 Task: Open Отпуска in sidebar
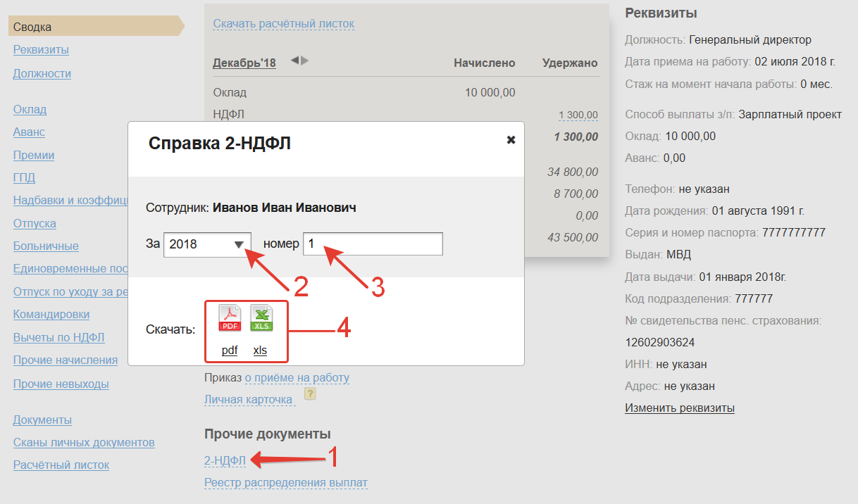coord(35,223)
